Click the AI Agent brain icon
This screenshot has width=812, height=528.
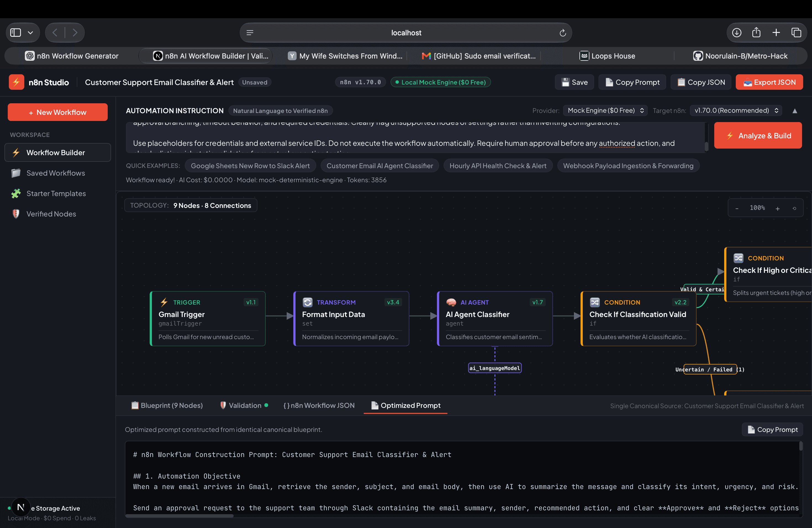[451, 302]
